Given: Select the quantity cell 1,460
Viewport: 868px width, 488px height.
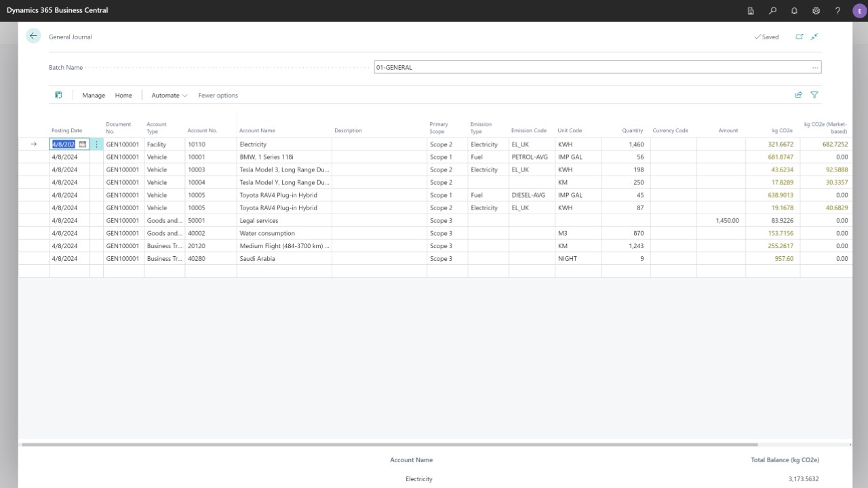Looking at the screenshot, I should [x=626, y=144].
